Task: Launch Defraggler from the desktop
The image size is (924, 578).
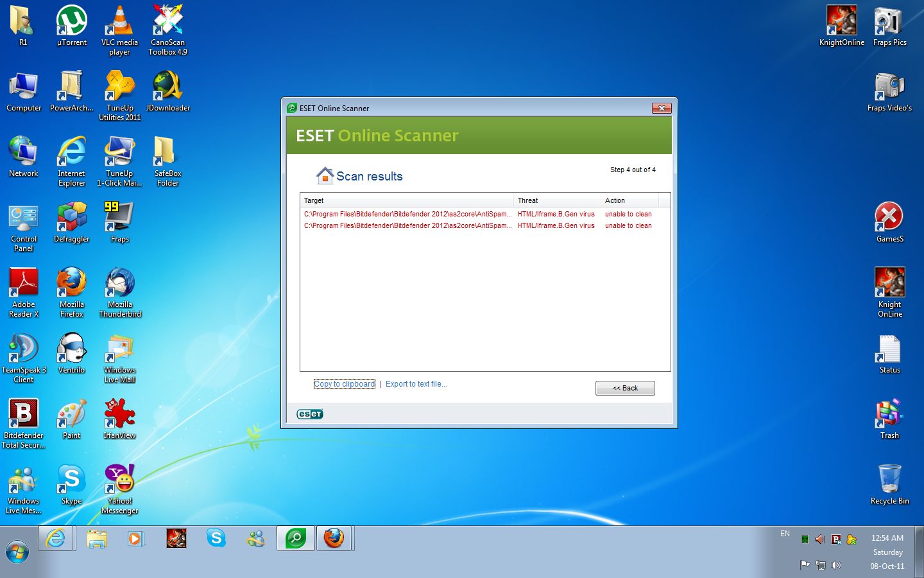Action: click(71, 223)
